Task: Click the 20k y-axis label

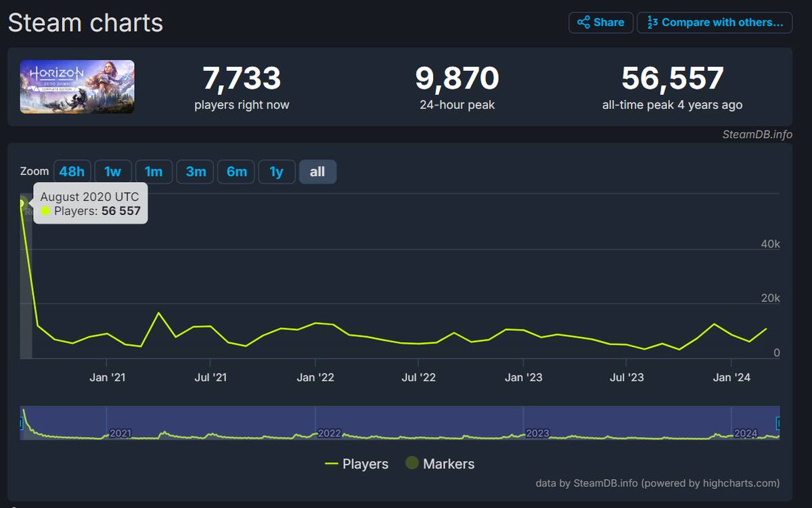Action: click(771, 298)
